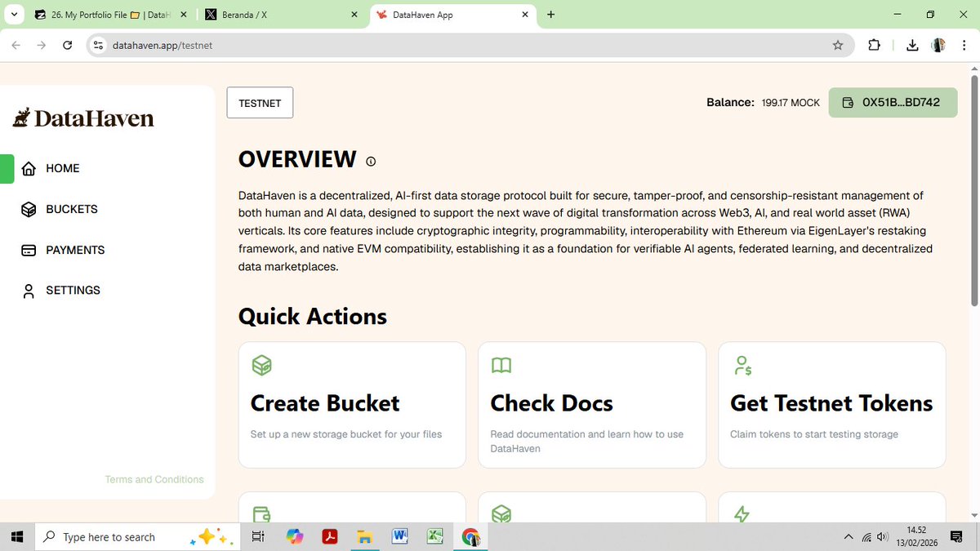Open the Wi-Fi network icon in the tray
This screenshot has height=551, width=980.
[x=866, y=537]
